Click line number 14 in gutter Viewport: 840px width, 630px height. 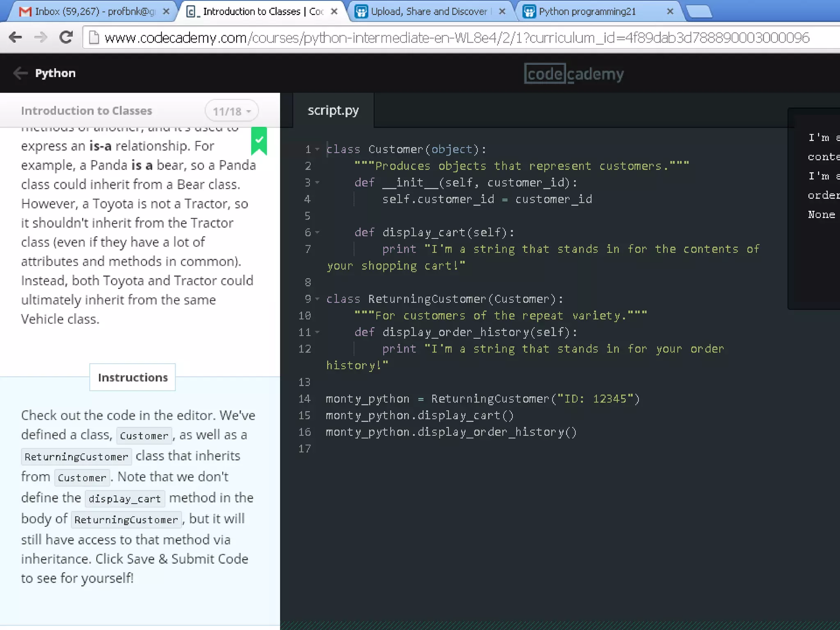point(304,399)
